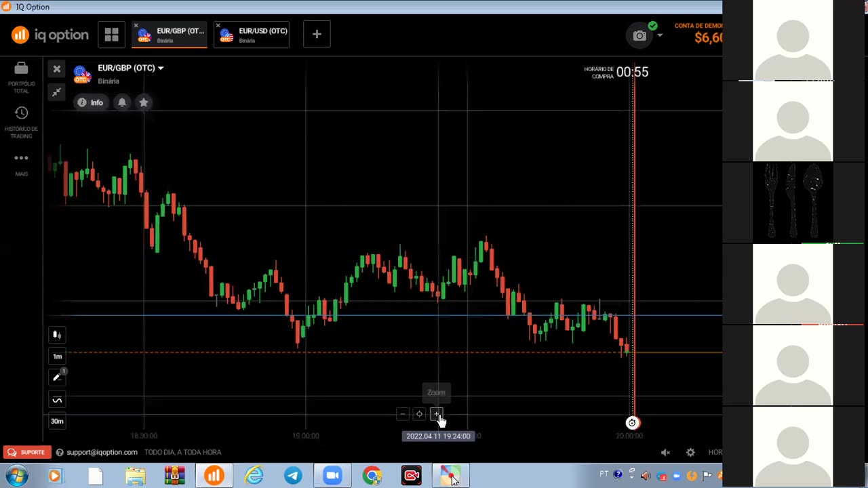Expand the EUR/GBP (OTC) asset dropdown
The height and width of the screenshot is (488, 868).
[161, 68]
